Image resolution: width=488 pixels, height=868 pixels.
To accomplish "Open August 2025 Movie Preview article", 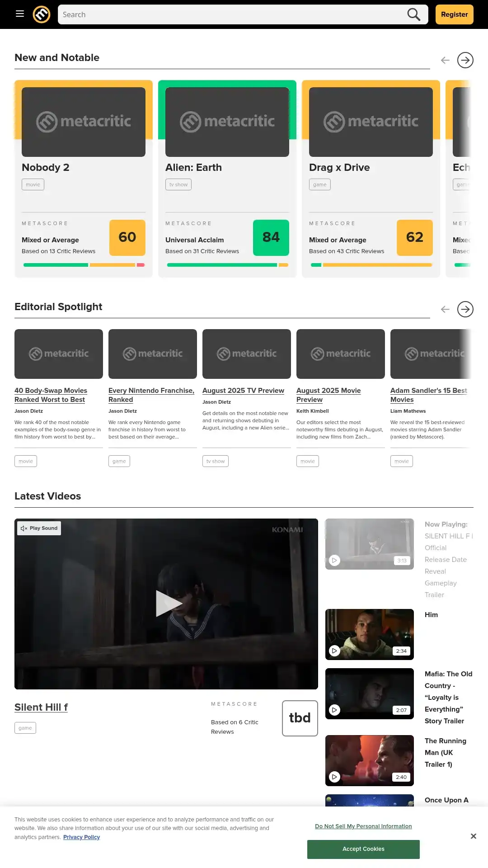I will (x=328, y=395).
